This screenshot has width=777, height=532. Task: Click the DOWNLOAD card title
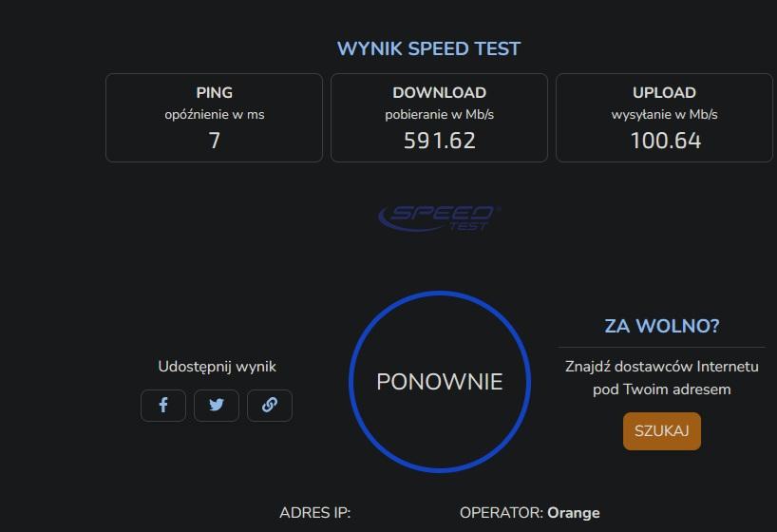(439, 93)
